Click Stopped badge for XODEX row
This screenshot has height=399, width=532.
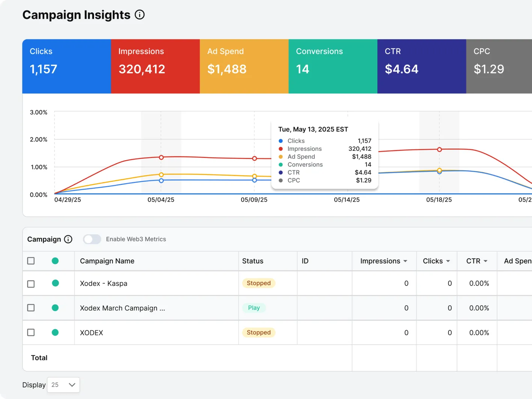tap(259, 332)
